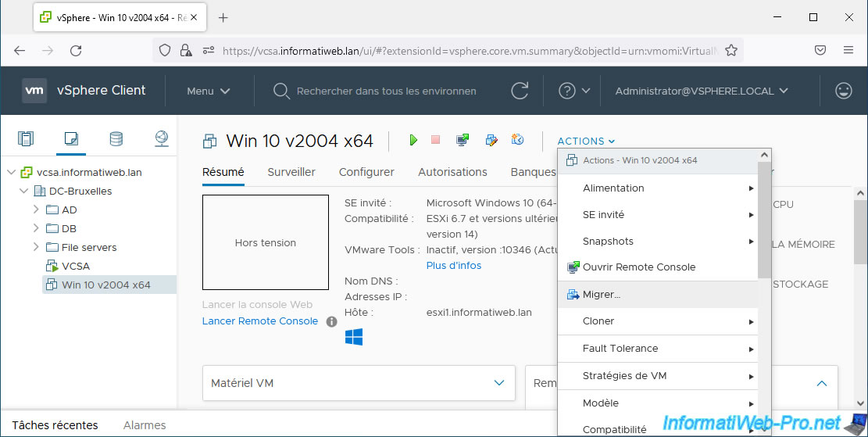Power on the VM with green play icon
The width and height of the screenshot is (868, 437).
(413, 140)
